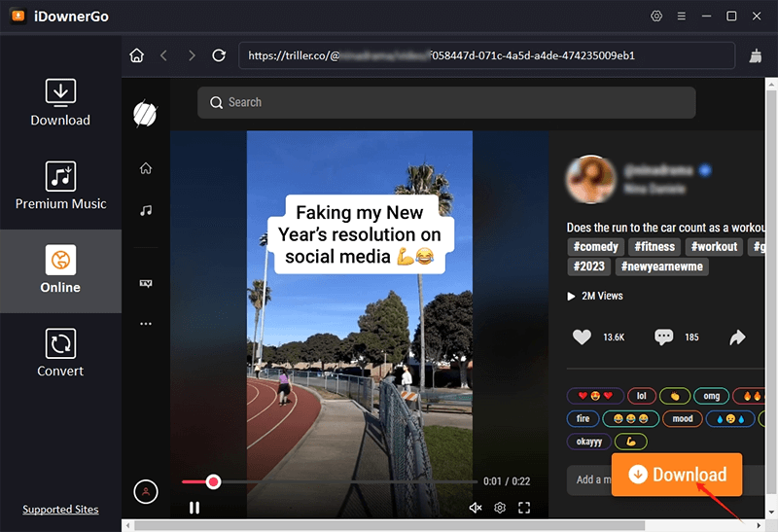This screenshot has width=778, height=532.
Task: Click the vertical page scrollbar
Action: [x=771, y=293]
